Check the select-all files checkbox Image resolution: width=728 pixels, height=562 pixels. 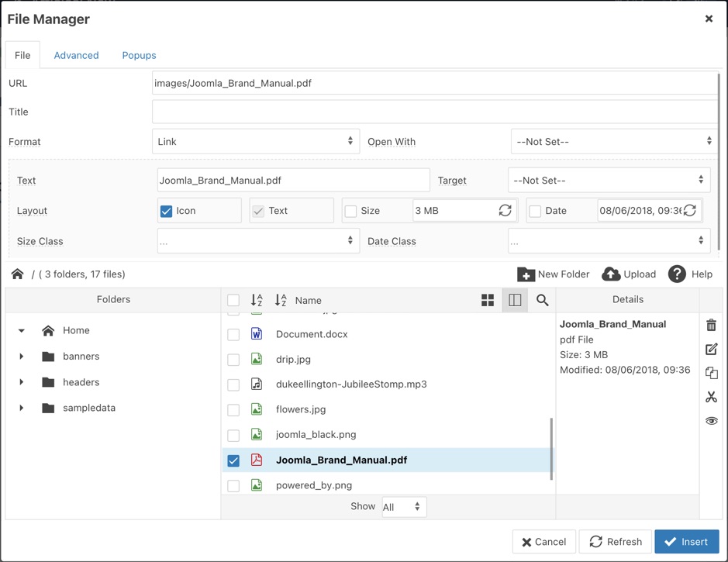click(233, 300)
